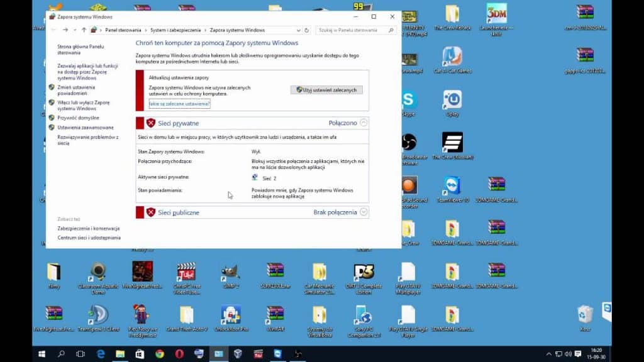Collapse the 'Sieci prywatne' section chevron

364,123
